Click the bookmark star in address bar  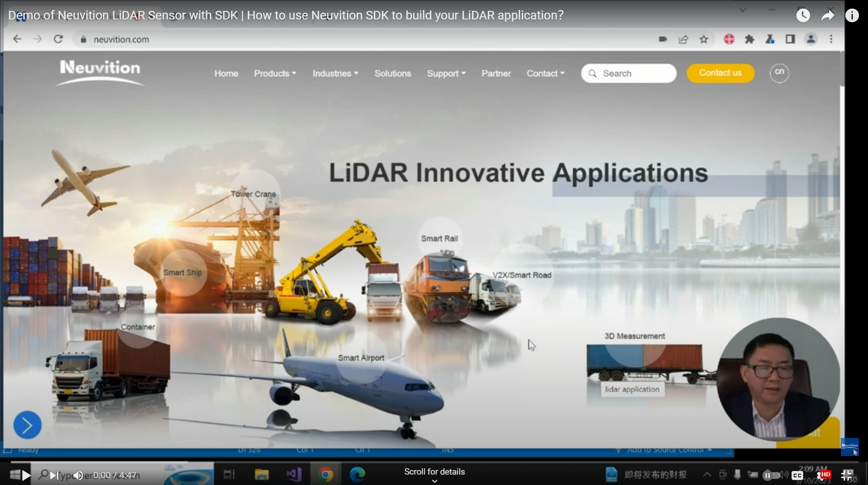point(704,39)
